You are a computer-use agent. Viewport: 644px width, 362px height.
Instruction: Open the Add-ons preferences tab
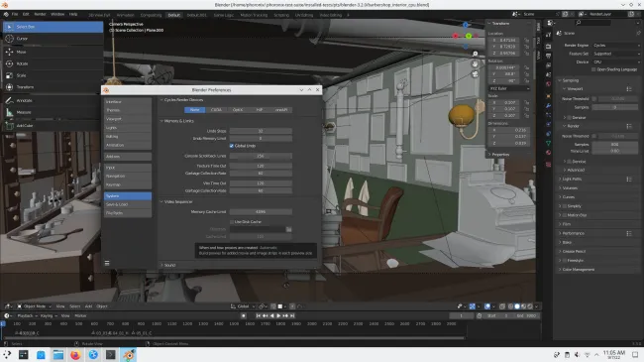[128, 157]
